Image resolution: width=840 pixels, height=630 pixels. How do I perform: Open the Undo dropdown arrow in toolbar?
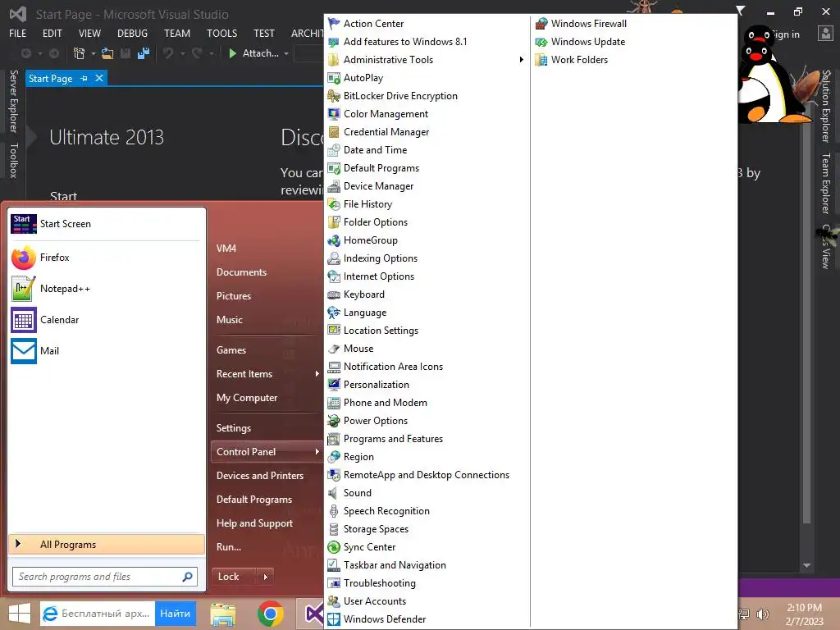point(183,53)
